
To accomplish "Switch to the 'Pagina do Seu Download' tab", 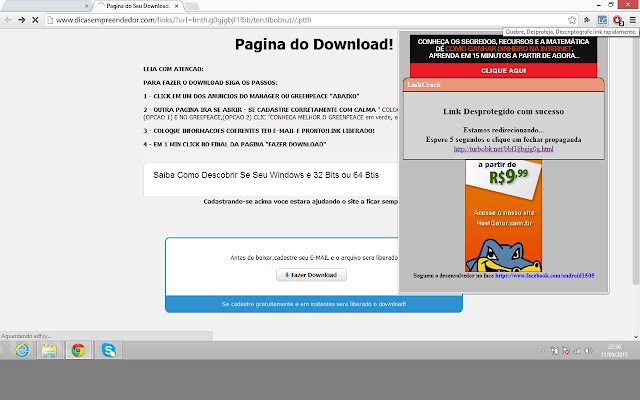I will 137,6.
